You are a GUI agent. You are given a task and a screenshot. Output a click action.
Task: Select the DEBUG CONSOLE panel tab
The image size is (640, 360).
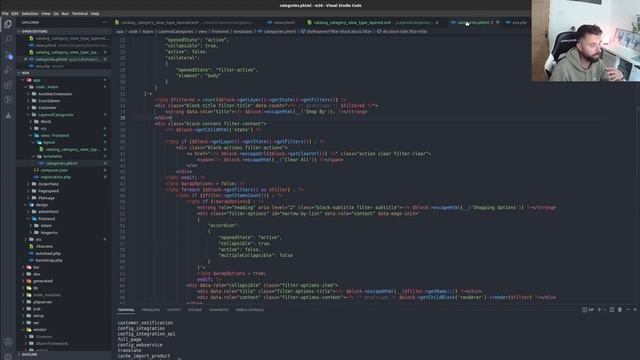250,310
